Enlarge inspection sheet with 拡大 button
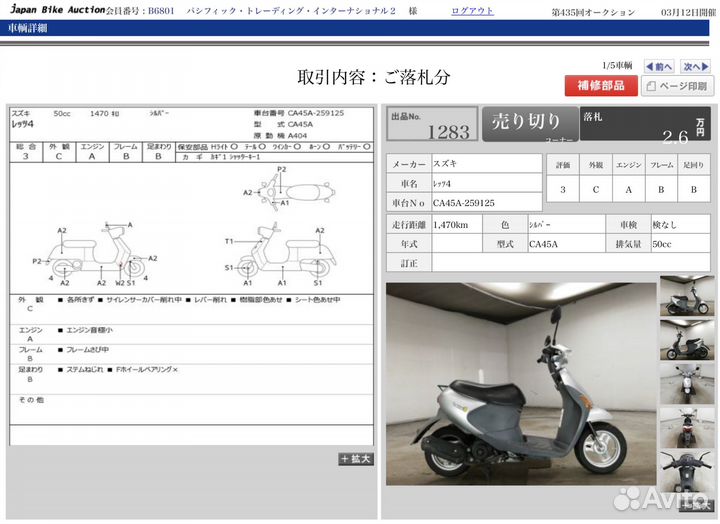This screenshot has height=524, width=720. [356, 459]
